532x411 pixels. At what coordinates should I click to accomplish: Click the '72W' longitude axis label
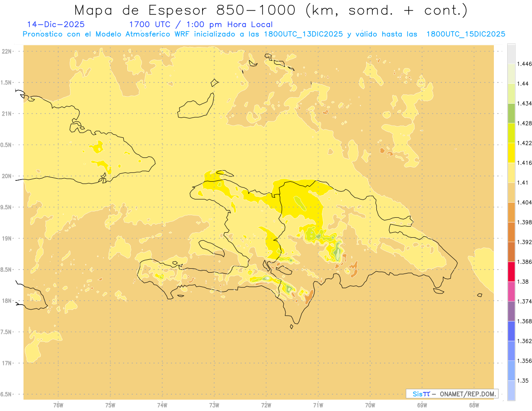(x=266, y=406)
